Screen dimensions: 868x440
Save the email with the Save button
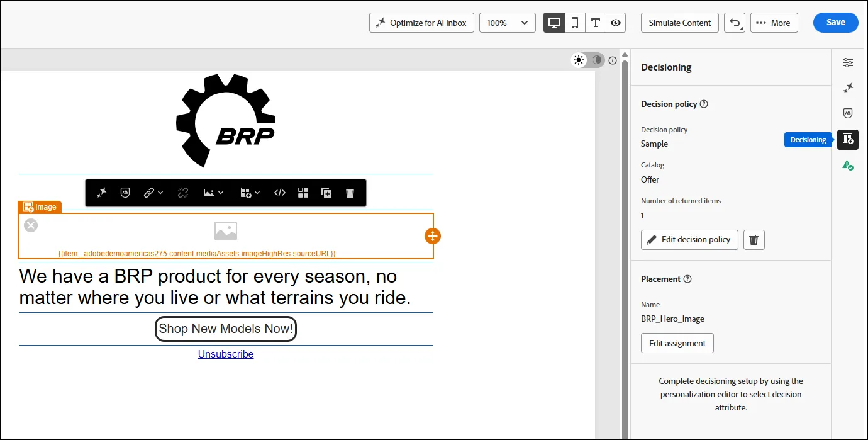[x=836, y=23]
